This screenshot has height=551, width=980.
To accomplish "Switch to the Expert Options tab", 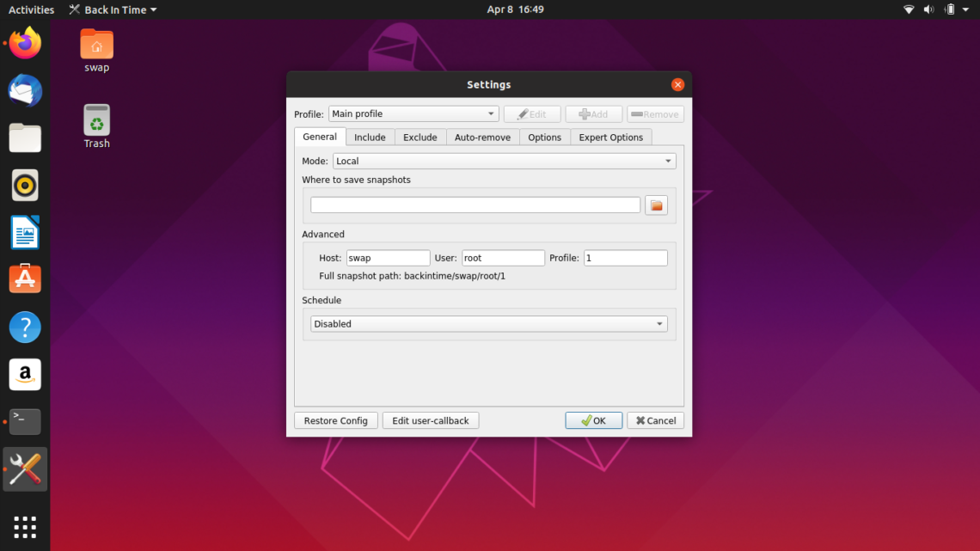I will pos(610,137).
